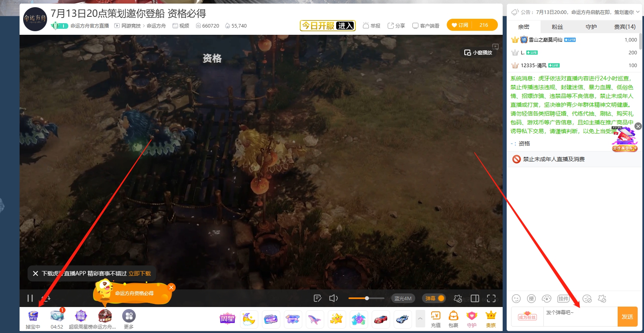The width and height of the screenshot is (644, 333).
Task: Switch to the 粉丝 tab
Action: (557, 27)
